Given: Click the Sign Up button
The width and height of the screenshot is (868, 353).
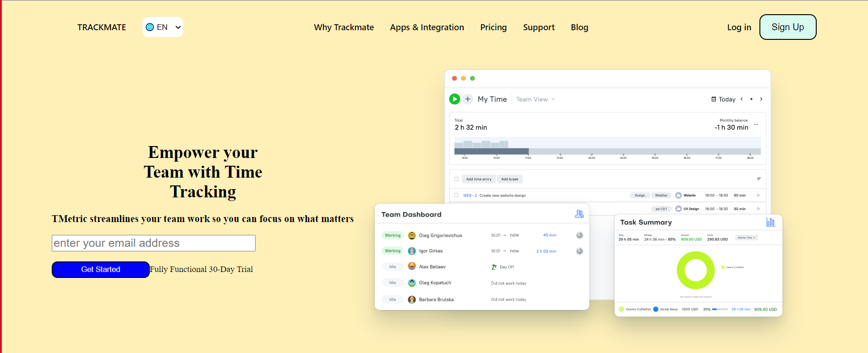Looking at the screenshot, I should tap(787, 27).
